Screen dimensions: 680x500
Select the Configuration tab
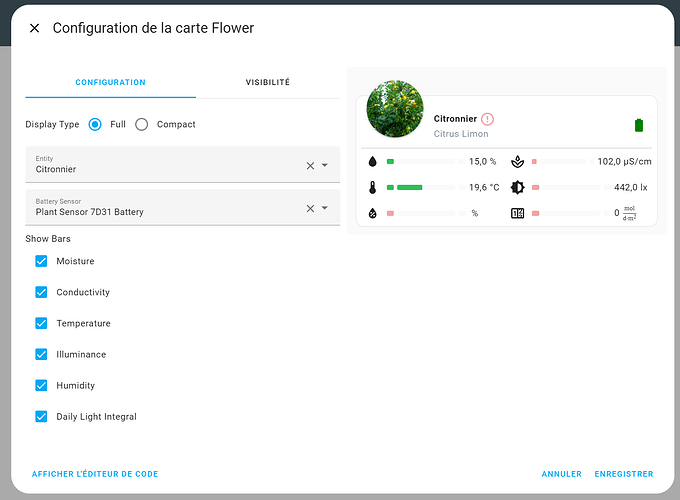pos(110,82)
